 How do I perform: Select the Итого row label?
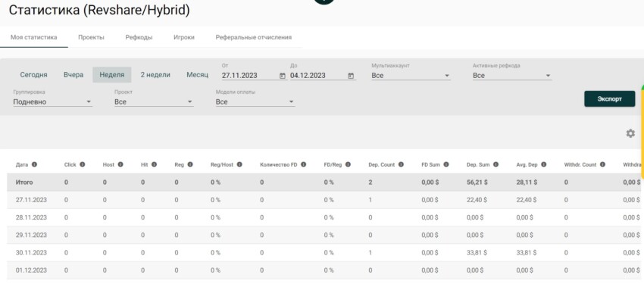point(25,183)
